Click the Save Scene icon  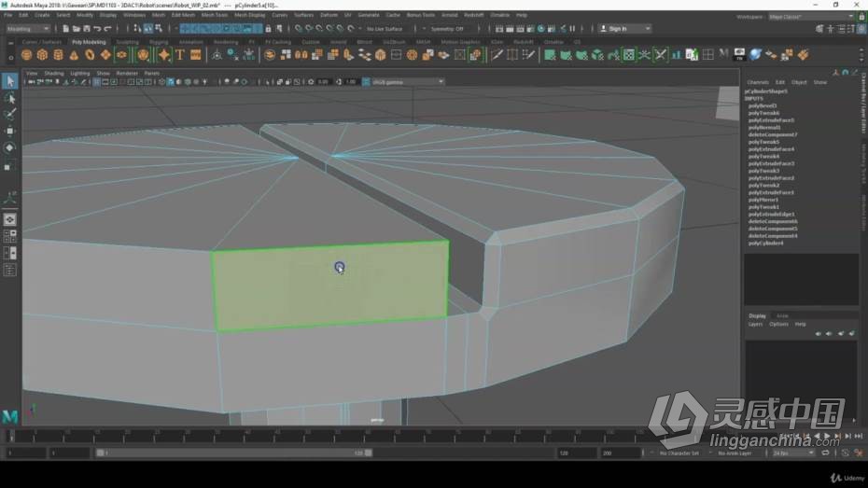[87, 29]
